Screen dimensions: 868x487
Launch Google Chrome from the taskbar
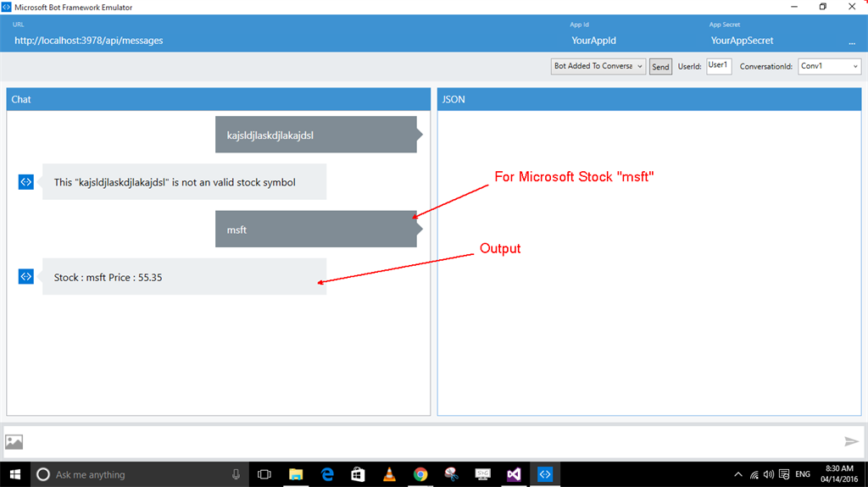tap(420, 474)
